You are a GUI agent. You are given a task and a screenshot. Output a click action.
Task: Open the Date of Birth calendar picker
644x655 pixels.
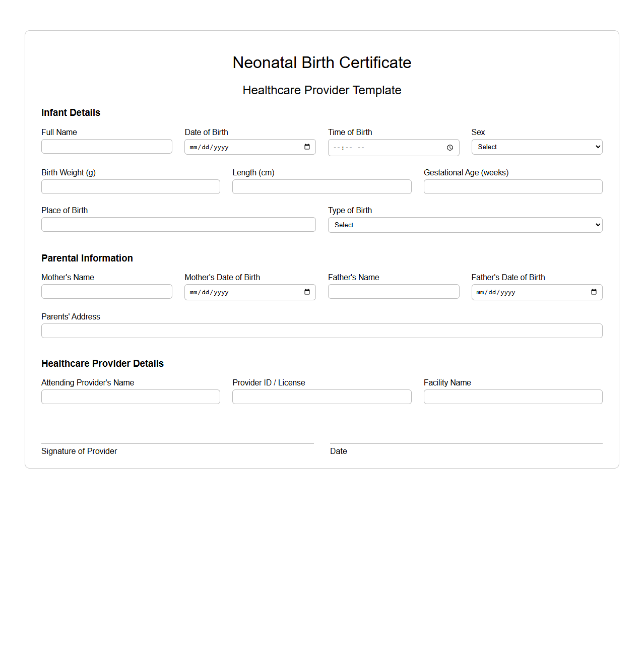point(307,147)
